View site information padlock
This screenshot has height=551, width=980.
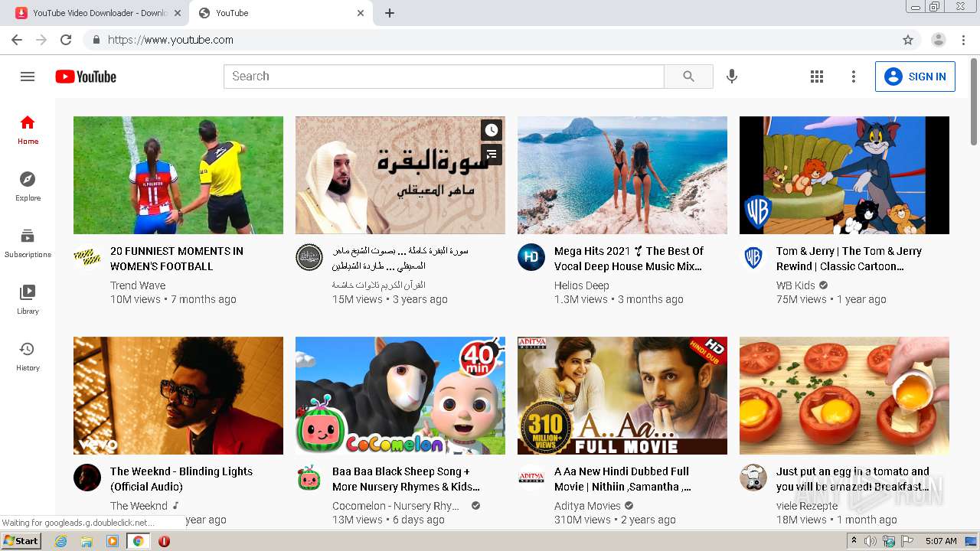tap(96, 40)
